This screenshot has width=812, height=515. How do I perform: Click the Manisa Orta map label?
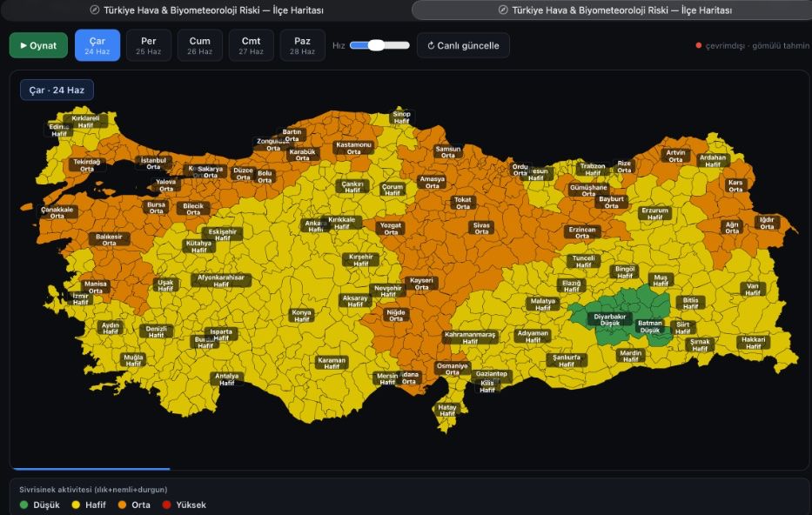coord(95,287)
